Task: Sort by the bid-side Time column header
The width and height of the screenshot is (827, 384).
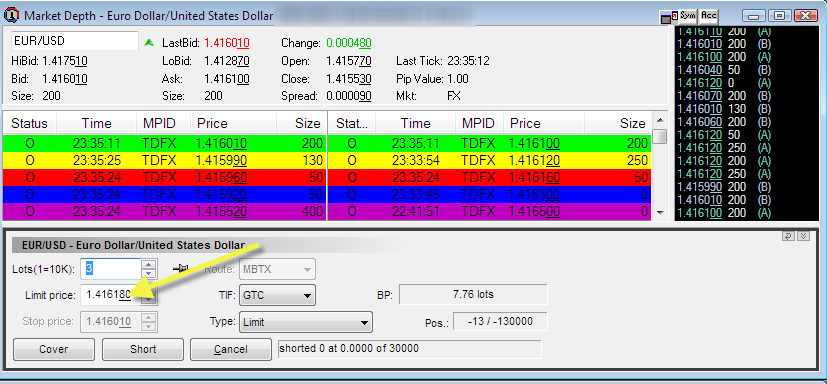Action: [97, 123]
